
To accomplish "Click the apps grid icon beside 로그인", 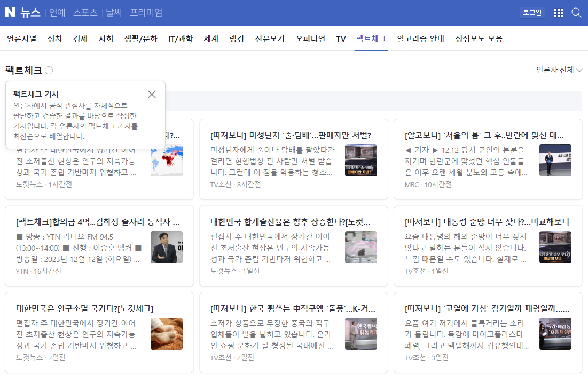I will pyautogui.click(x=558, y=12).
